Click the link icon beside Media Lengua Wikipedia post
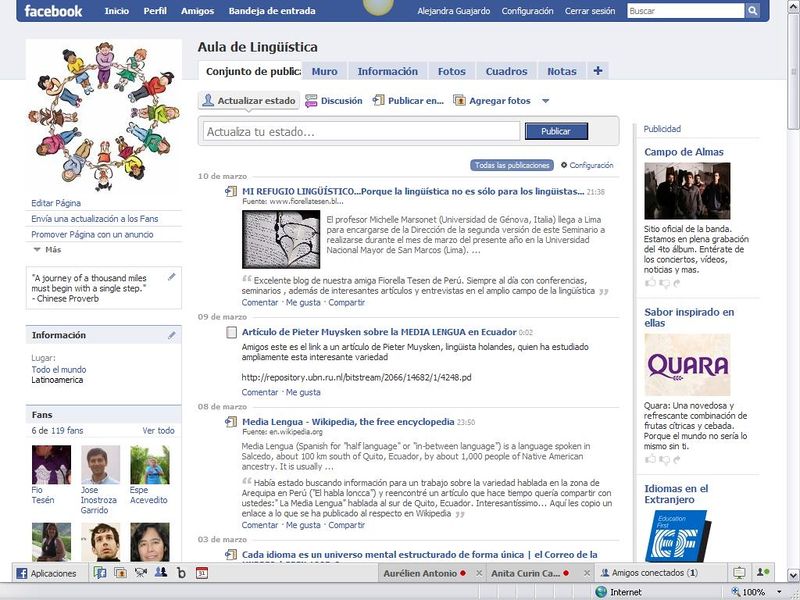 click(231, 422)
